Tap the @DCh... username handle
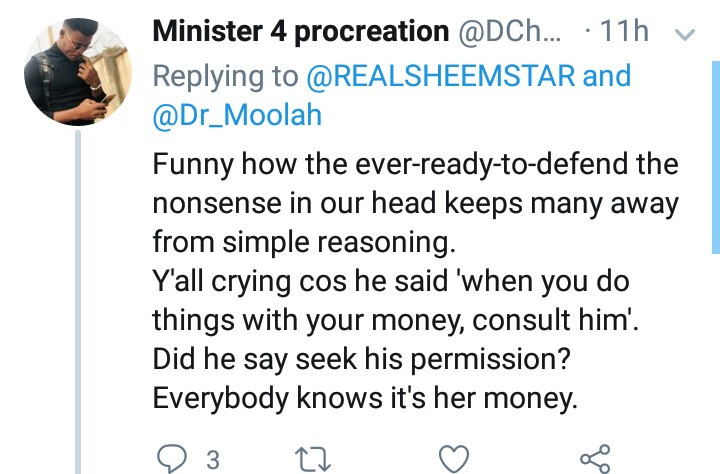 (x=510, y=32)
